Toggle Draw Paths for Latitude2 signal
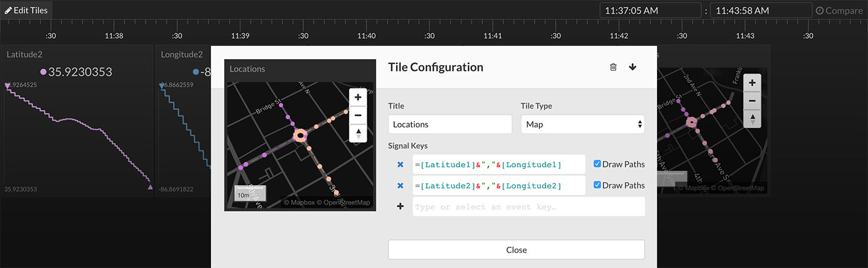The width and height of the screenshot is (868, 268). pyautogui.click(x=597, y=185)
